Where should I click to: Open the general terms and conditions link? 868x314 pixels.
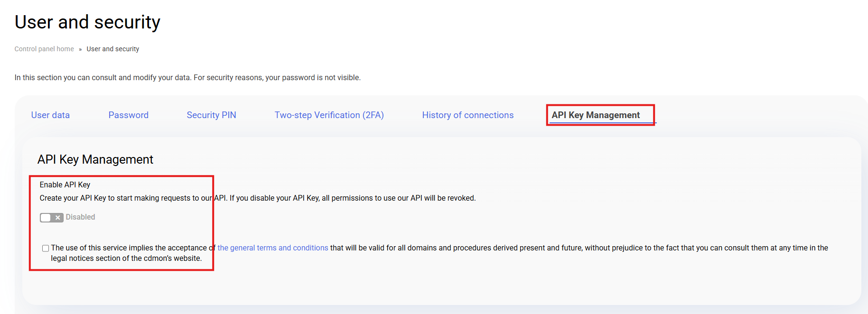pos(272,248)
